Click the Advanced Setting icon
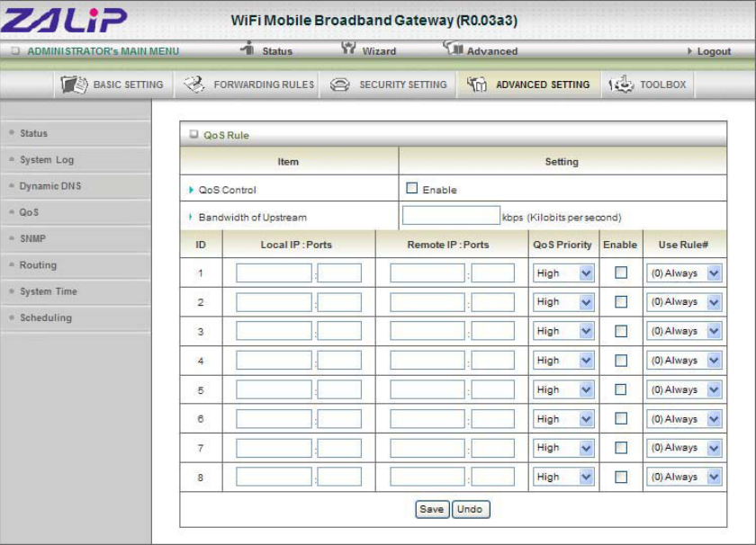 point(476,85)
